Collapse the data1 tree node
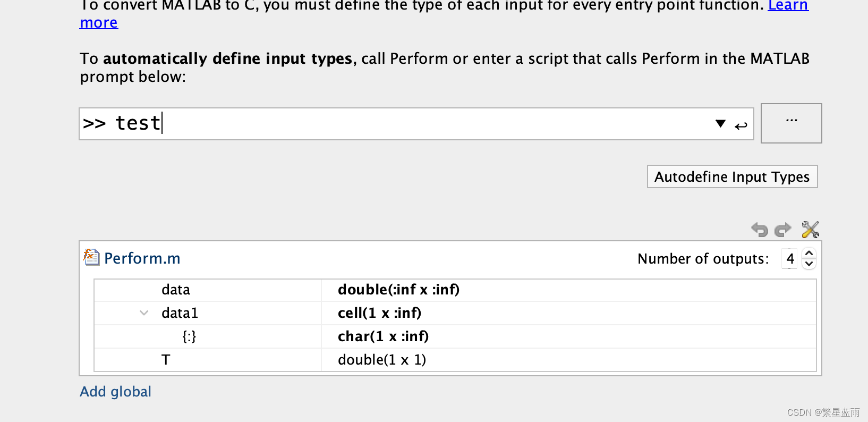The image size is (868, 422). coord(144,313)
